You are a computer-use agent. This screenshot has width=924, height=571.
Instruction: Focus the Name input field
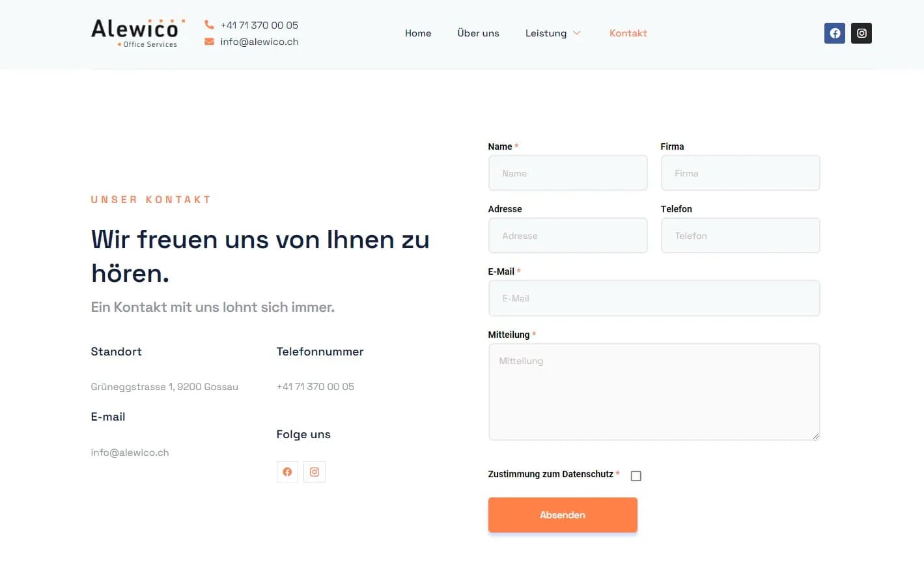568,173
